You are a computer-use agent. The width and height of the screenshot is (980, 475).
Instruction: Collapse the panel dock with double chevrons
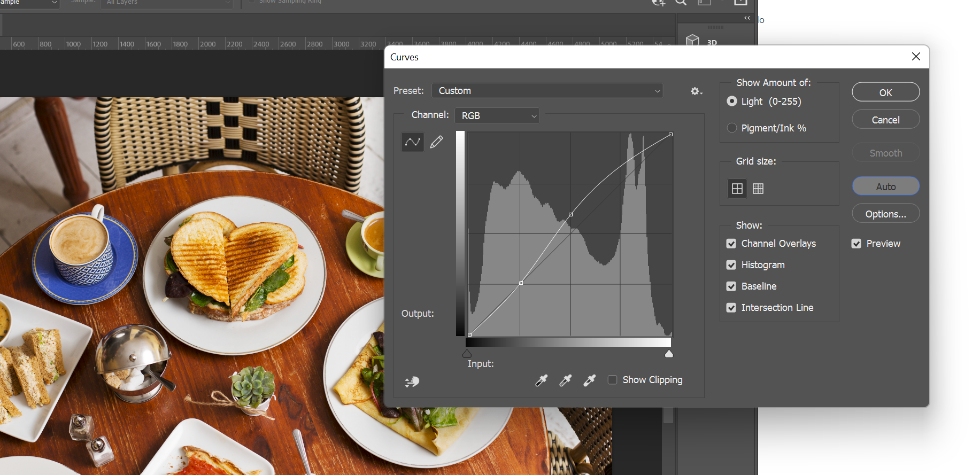pos(747,18)
